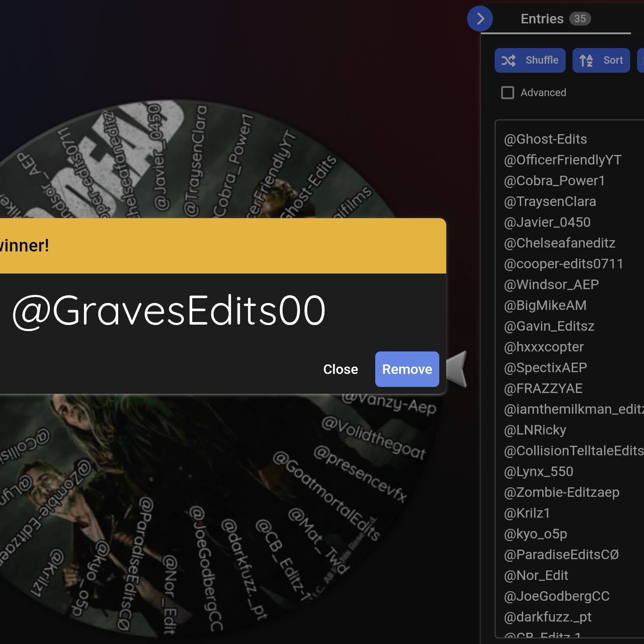This screenshot has height=644, width=644.
Task: Click the @hxxxcopter entry
Action: (x=544, y=347)
